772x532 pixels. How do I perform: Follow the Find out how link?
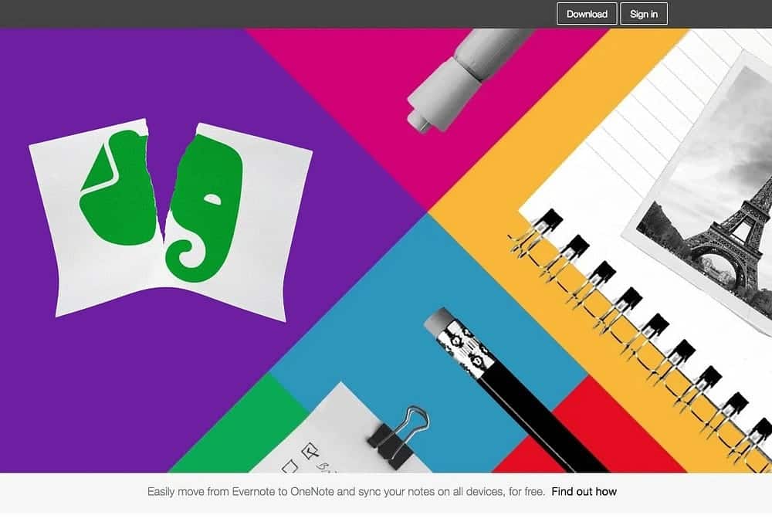coord(584,491)
